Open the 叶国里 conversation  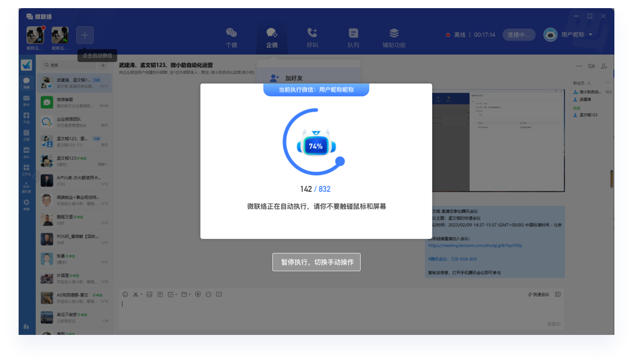pyautogui.click(x=74, y=279)
